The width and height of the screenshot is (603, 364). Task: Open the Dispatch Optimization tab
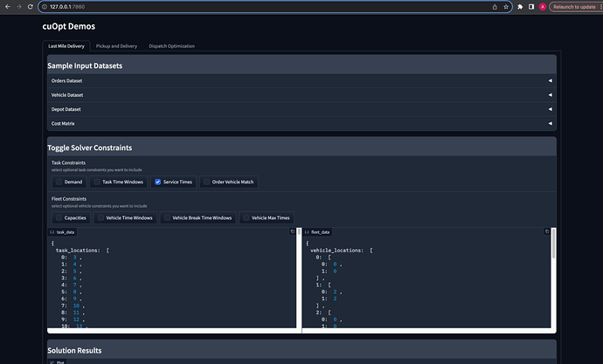point(171,45)
